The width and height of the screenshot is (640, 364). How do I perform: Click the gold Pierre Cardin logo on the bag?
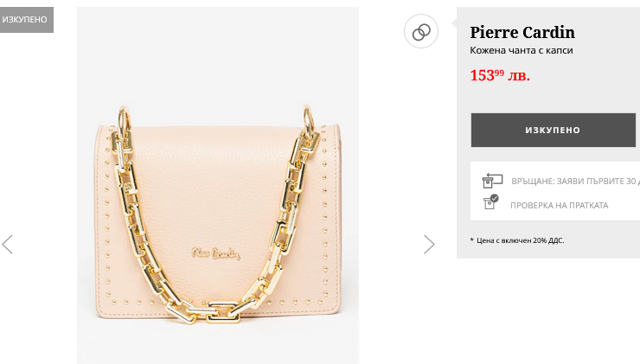[217, 252]
